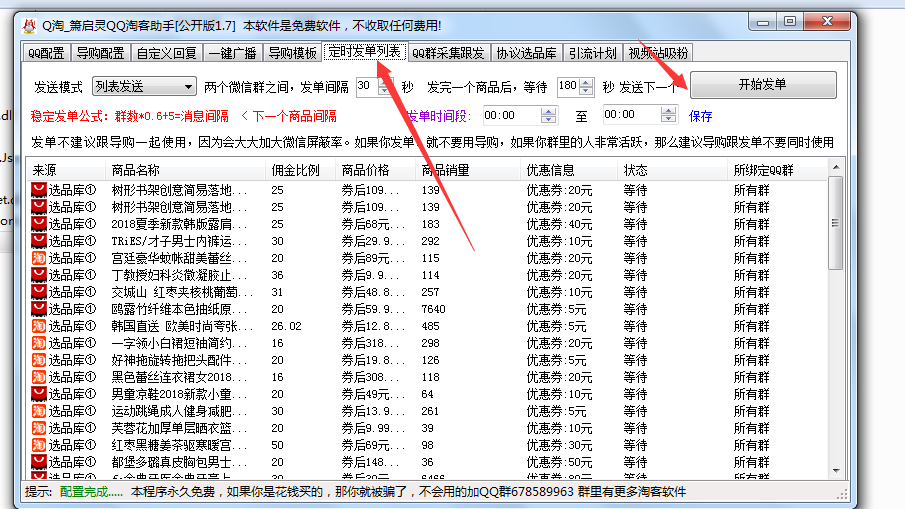Click the Taobao icon of the 运动跳绳 row
Image resolution: width=905 pixels, height=509 pixels.
click(x=39, y=411)
